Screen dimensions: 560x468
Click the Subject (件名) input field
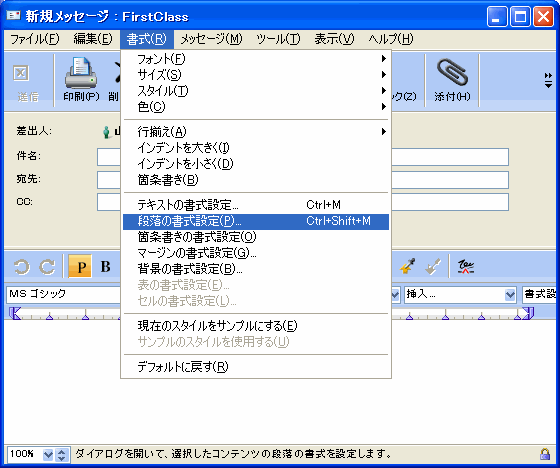(303, 157)
